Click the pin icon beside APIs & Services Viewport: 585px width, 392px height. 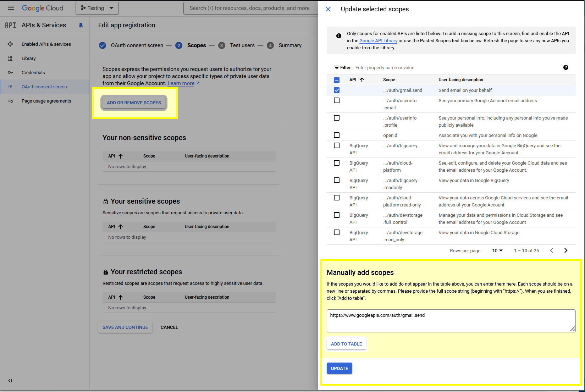(x=81, y=25)
